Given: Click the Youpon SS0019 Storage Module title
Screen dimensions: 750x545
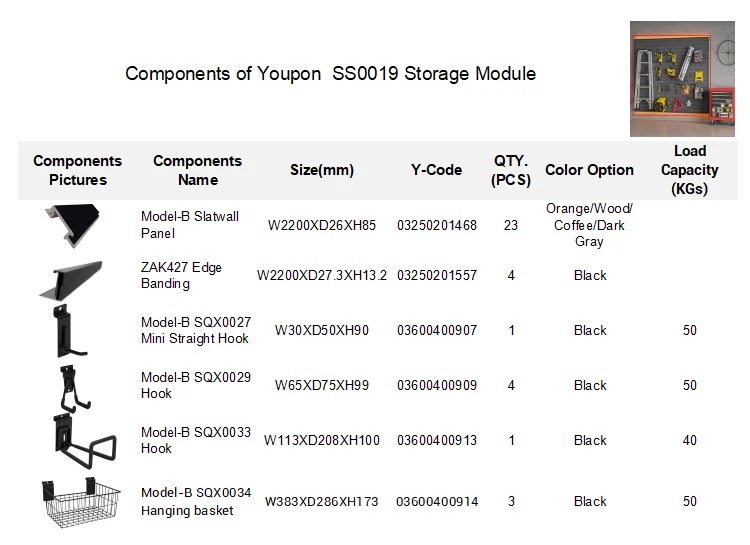Looking at the screenshot, I should click(x=330, y=74).
